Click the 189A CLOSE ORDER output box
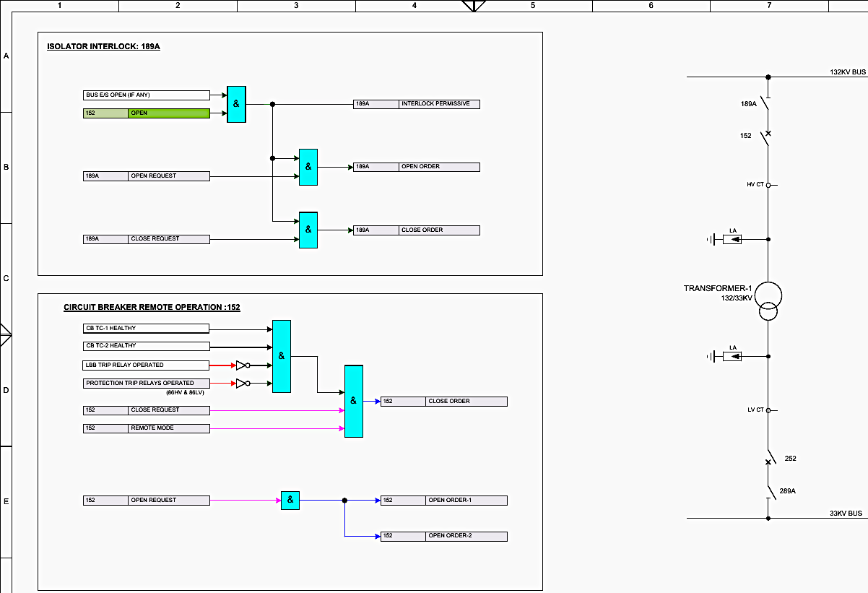Image resolution: width=868 pixels, height=593 pixels. click(417, 230)
